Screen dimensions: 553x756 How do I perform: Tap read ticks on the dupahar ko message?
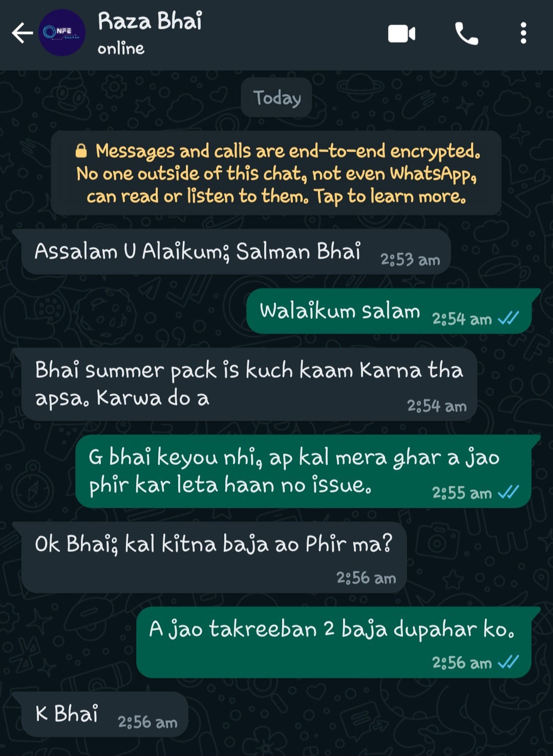508,662
